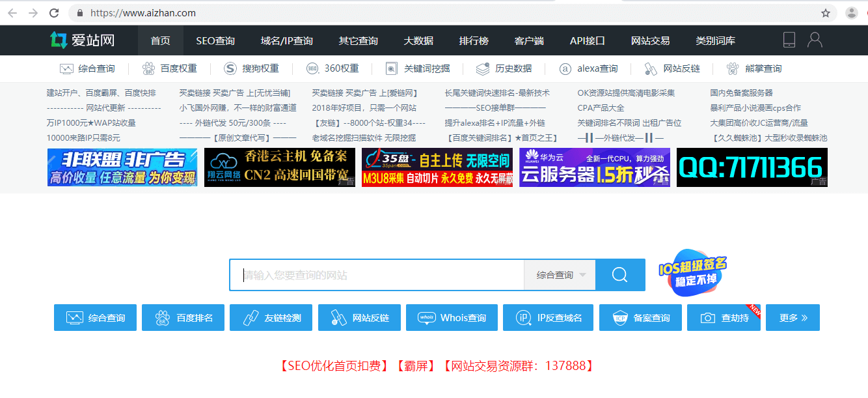Open the 小飞国外网赚 link

tap(238, 108)
